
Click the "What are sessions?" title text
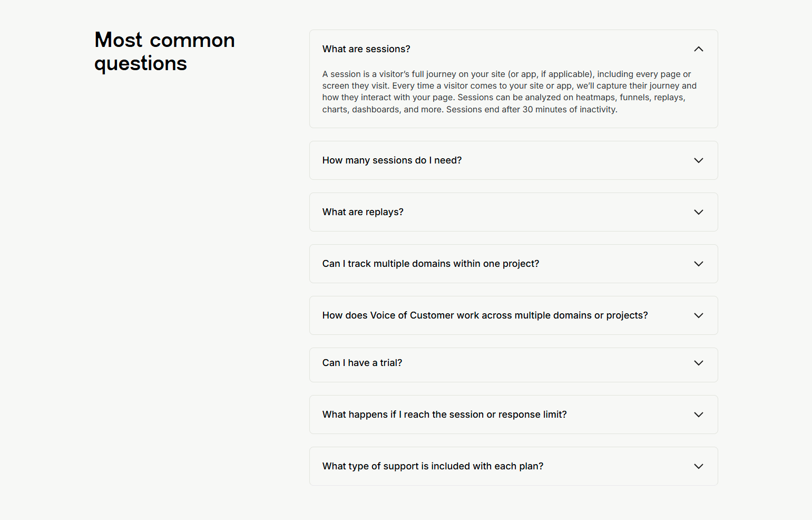pos(366,49)
